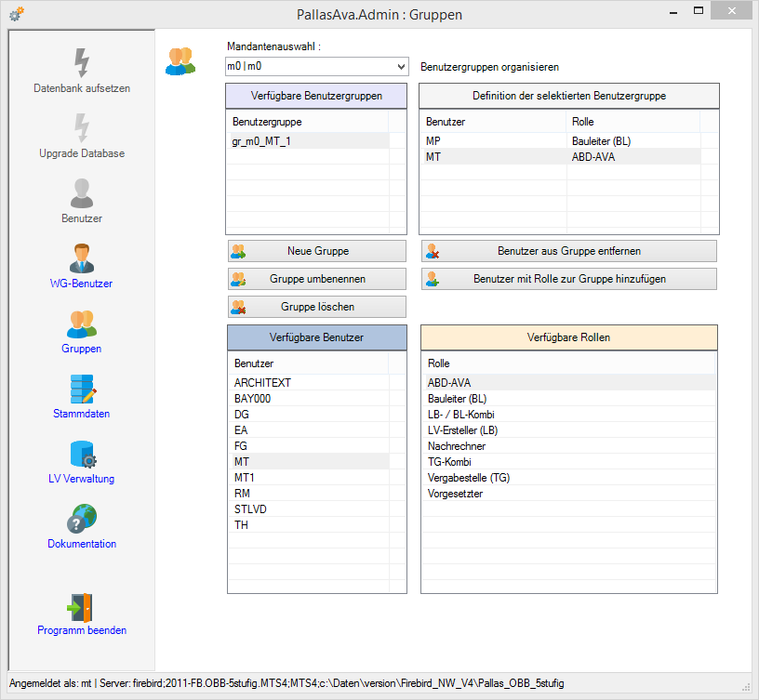Image resolution: width=759 pixels, height=700 pixels.
Task: Select role LB- / BL-Kombi
Action: click(x=568, y=415)
